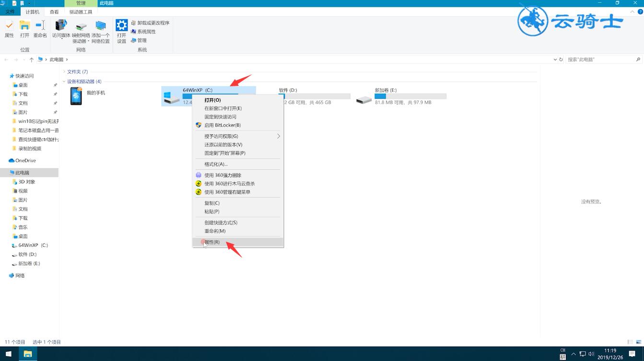Choose 固定到快速访问 in context menu

pyautogui.click(x=238, y=117)
